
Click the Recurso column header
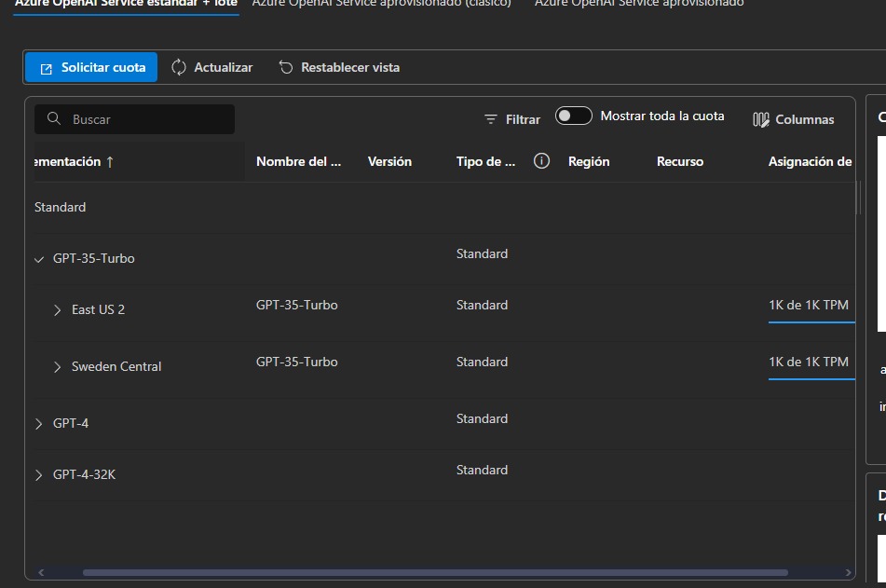(x=680, y=161)
